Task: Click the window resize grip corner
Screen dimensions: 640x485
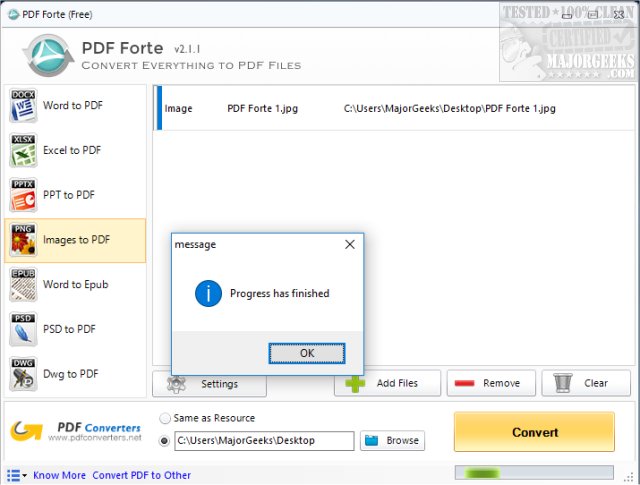Action: (x=629, y=476)
